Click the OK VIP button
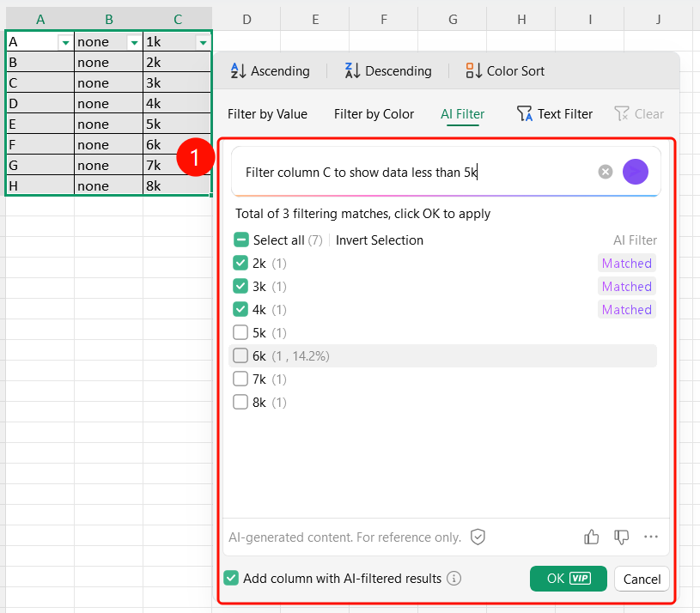Image resolution: width=700 pixels, height=613 pixels. pyautogui.click(x=569, y=579)
